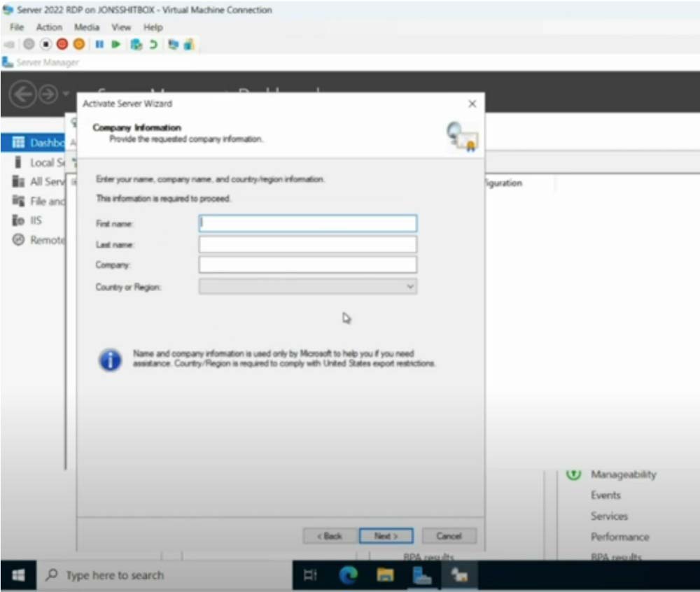
Task: Click the Revert toolbar icon
Action: [x=153, y=44]
